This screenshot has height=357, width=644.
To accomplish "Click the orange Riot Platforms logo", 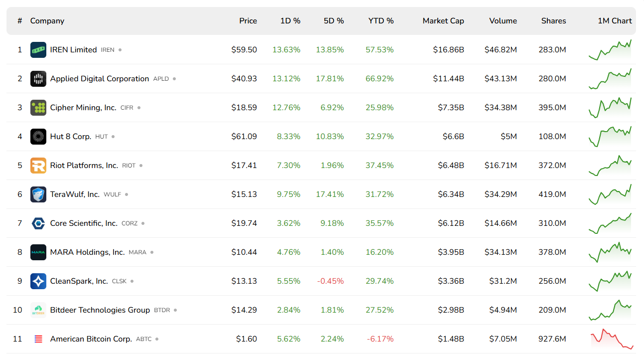I will point(38,166).
